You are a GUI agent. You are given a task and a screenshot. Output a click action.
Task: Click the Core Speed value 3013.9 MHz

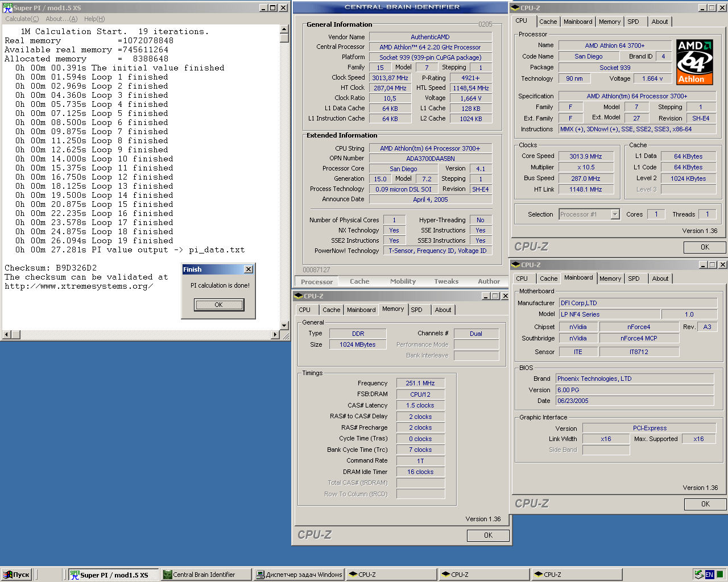tap(586, 156)
